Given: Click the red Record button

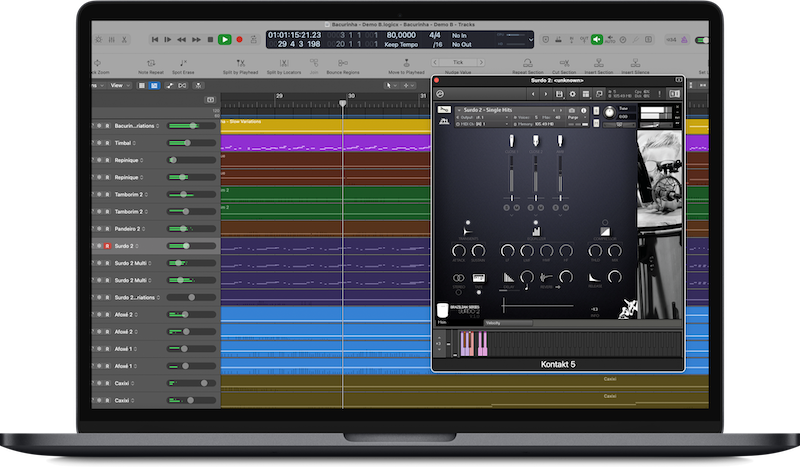Looking at the screenshot, I should click(239, 39).
